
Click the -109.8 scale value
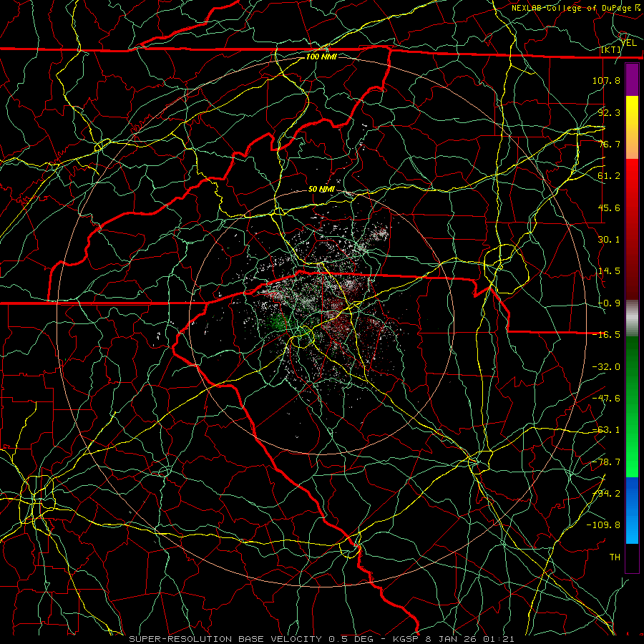tap(603, 525)
